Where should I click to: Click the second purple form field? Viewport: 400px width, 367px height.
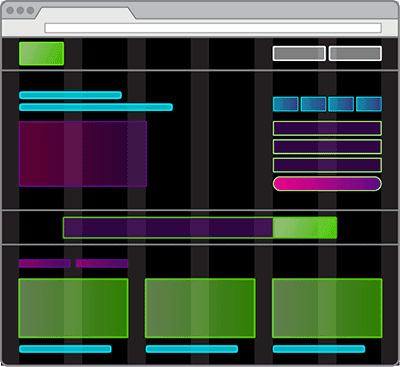(x=327, y=147)
